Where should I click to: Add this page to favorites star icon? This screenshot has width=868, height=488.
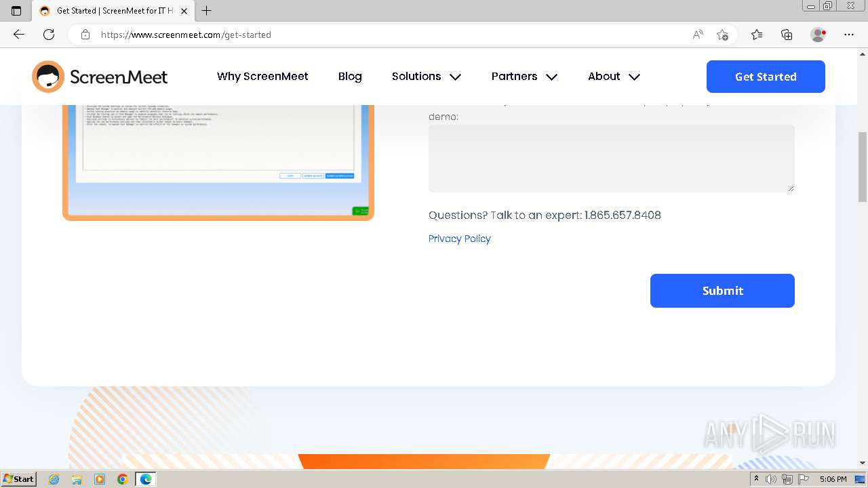[722, 35]
